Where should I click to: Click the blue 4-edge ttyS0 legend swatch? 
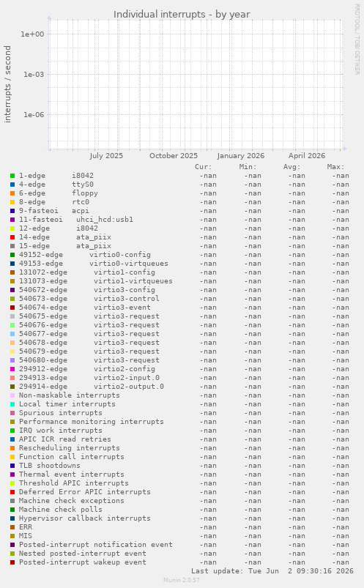(x=12, y=185)
